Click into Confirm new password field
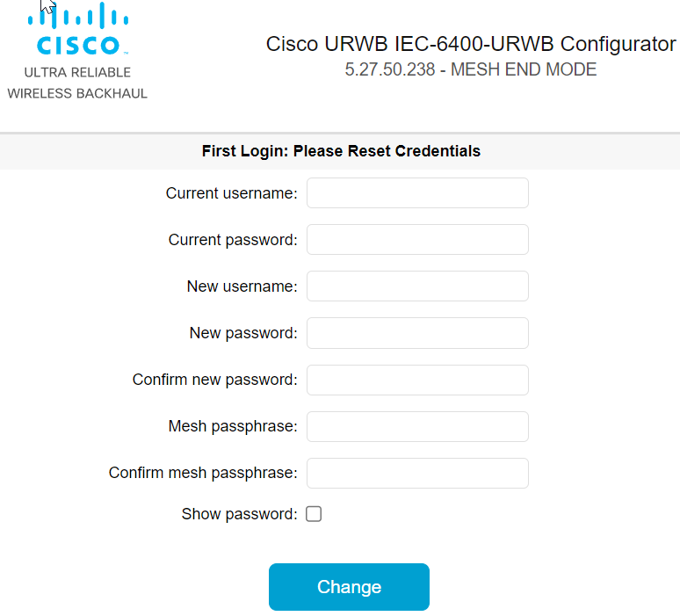The width and height of the screenshot is (680, 616). [417, 380]
